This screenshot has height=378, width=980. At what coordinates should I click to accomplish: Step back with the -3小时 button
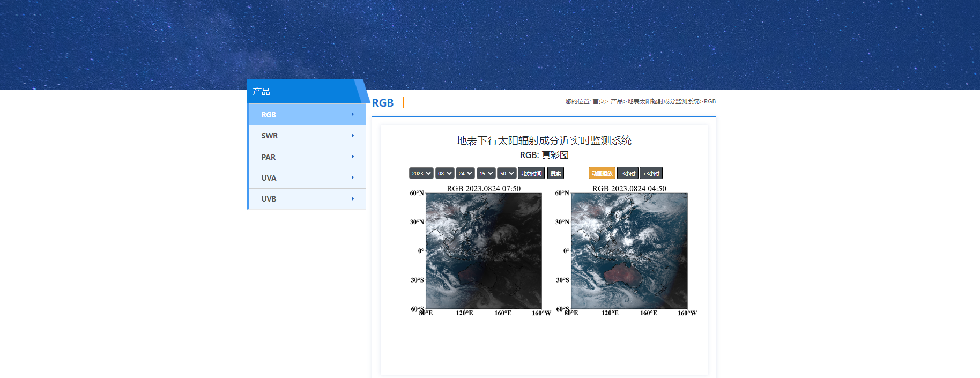tap(627, 173)
